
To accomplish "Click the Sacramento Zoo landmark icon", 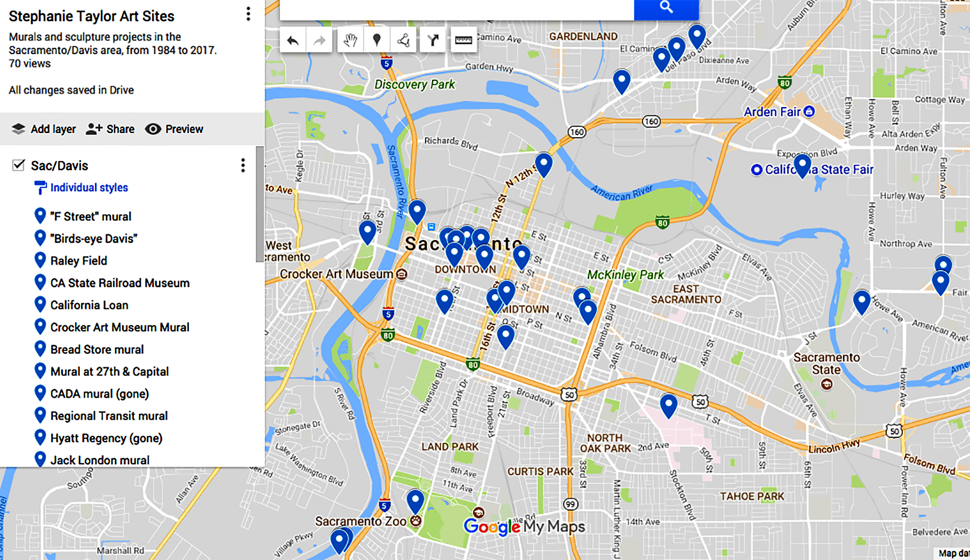I will 415,521.
